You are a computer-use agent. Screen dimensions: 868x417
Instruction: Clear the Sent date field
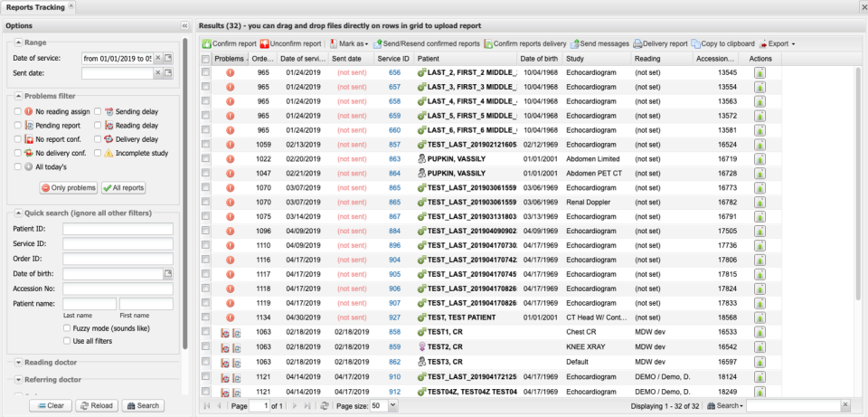(157, 72)
